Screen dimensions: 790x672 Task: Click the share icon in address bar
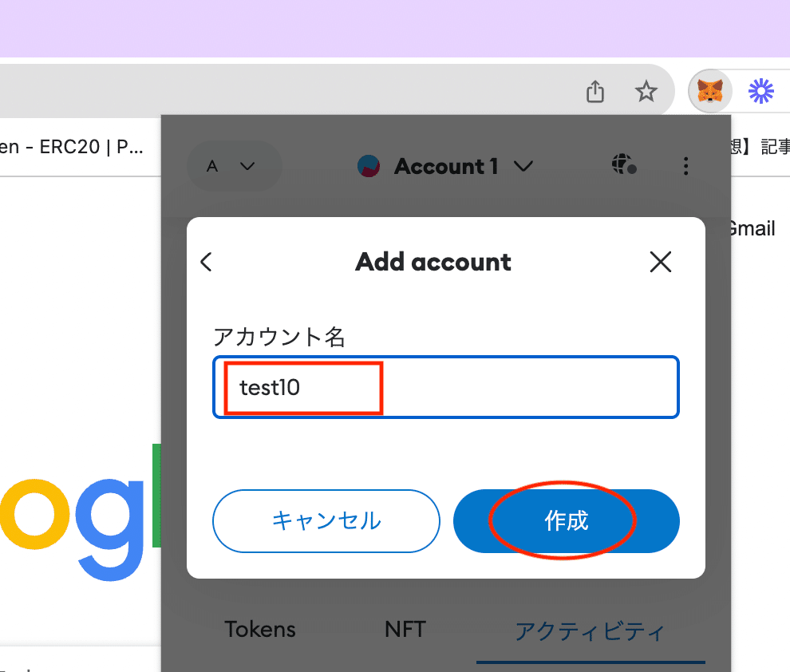pos(595,92)
